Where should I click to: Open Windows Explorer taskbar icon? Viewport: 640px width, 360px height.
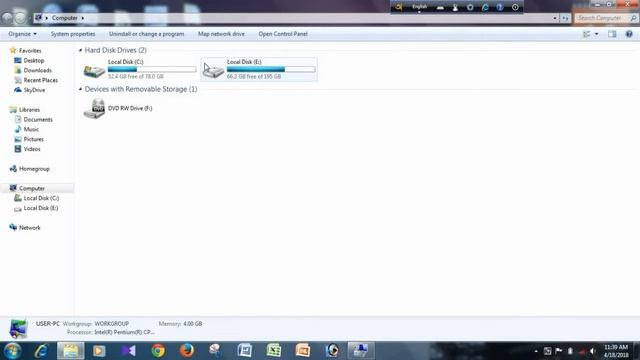click(71, 351)
